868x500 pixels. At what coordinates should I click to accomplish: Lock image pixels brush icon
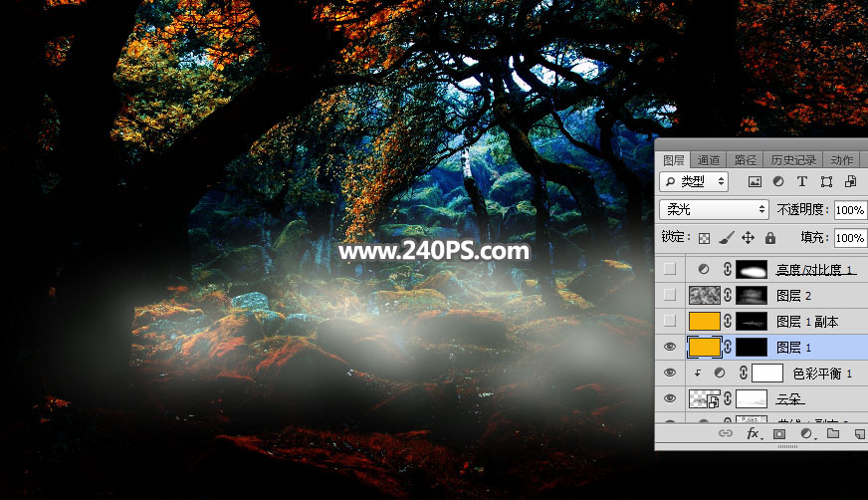(727, 238)
